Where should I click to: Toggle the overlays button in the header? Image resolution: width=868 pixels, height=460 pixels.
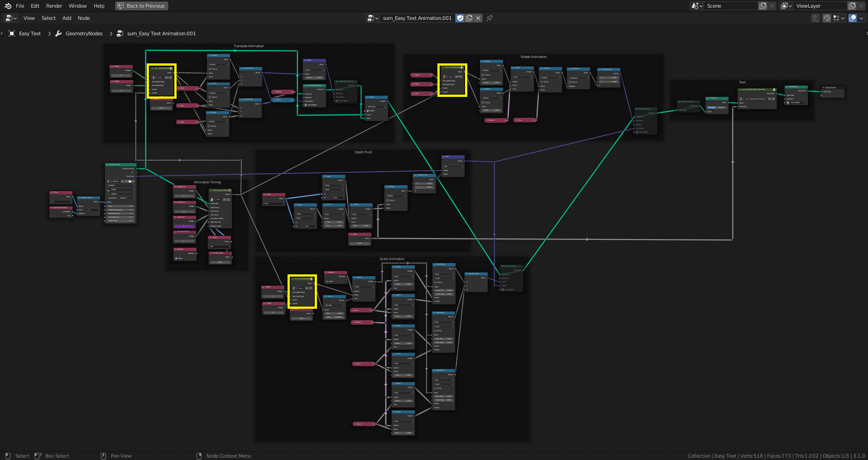[x=853, y=18]
